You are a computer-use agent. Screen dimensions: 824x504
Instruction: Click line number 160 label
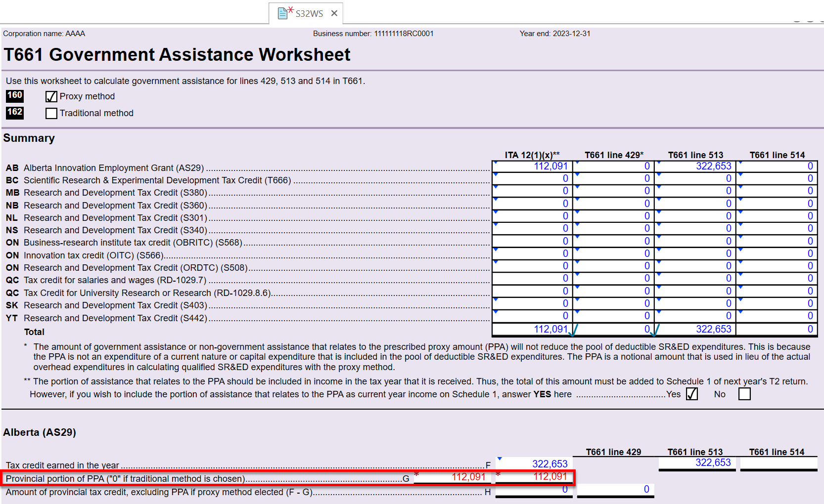pos(15,95)
